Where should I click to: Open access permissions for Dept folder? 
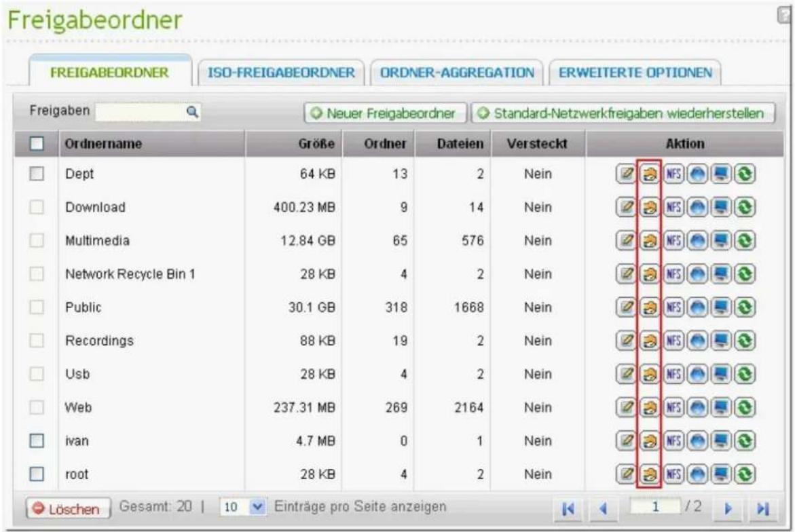click(650, 174)
